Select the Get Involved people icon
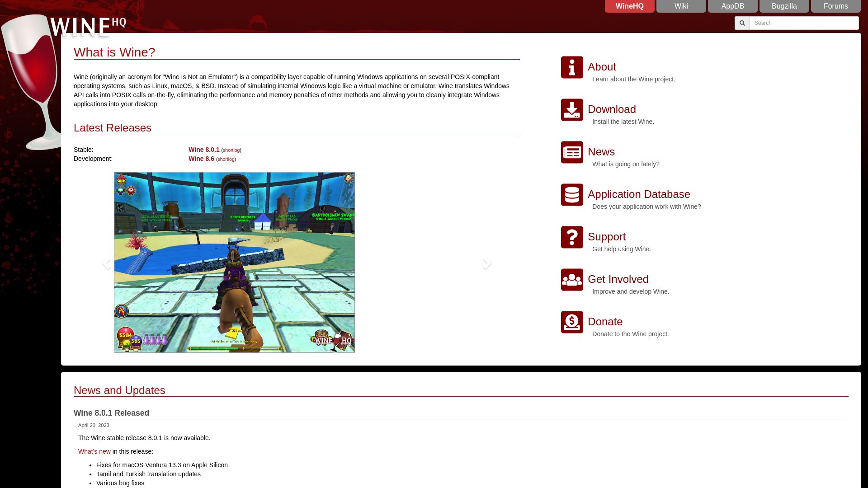Screen dimensions: 868x488 (x=571, y=280)
